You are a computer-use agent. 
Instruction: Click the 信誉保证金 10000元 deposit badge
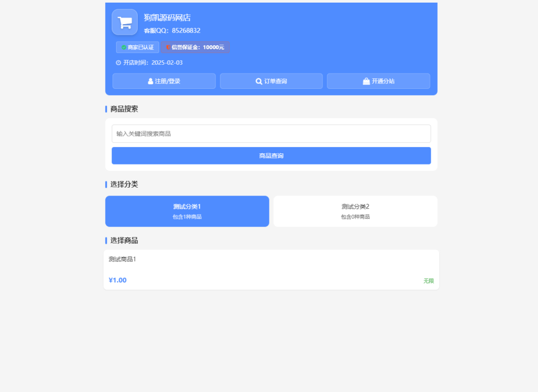[195, 47]
